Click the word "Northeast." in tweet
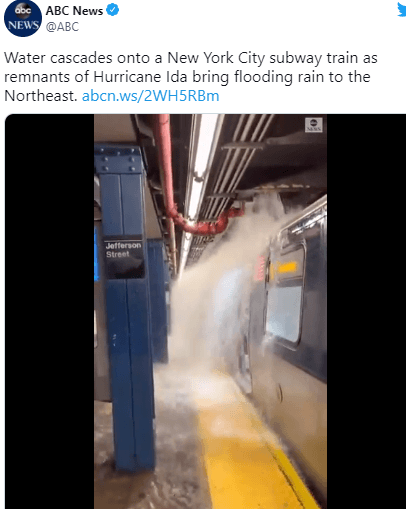Viewport: 406px width, 509px height. [x=41, y=96]
